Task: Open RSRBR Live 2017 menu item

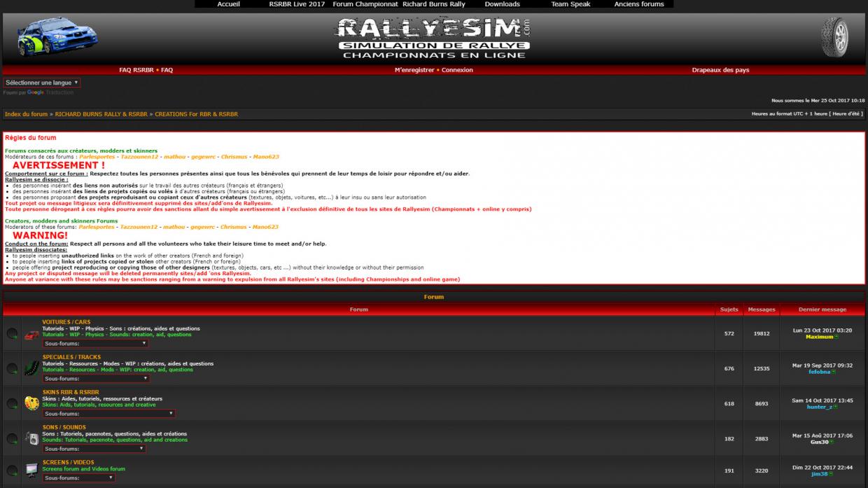Action: point(297,4)
